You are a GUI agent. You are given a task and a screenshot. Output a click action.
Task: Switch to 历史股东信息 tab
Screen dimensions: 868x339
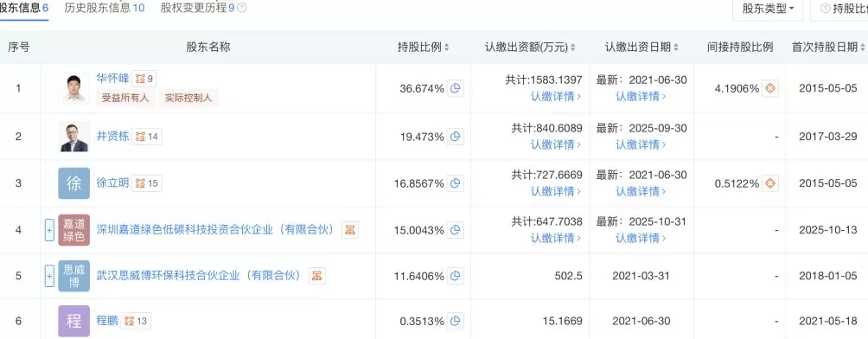tap(105, 9)
